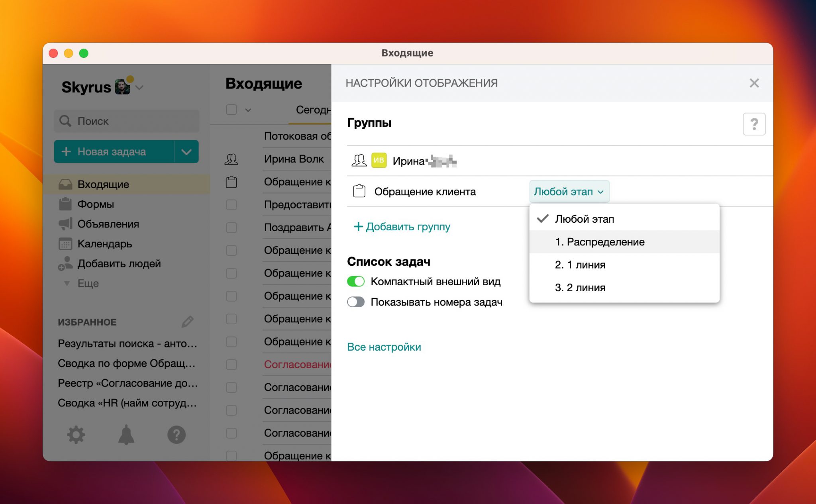The width and height of the screenshot is (816, 504).
Task: Click the clipboard icon beside Формы
Action: click(x=65, y=204)
